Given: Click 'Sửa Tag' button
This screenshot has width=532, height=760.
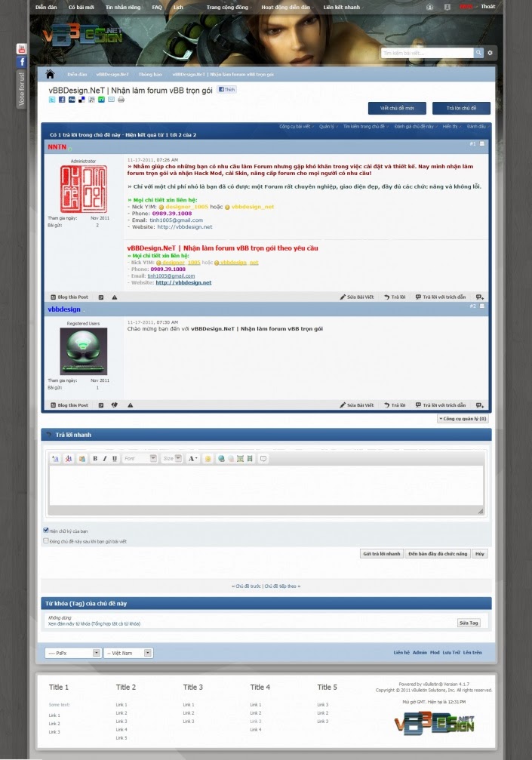Looking at the screenshot, I should point(469,623).
